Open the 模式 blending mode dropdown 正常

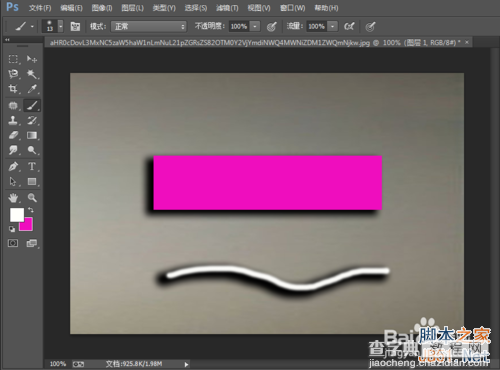tap(149, 26)
